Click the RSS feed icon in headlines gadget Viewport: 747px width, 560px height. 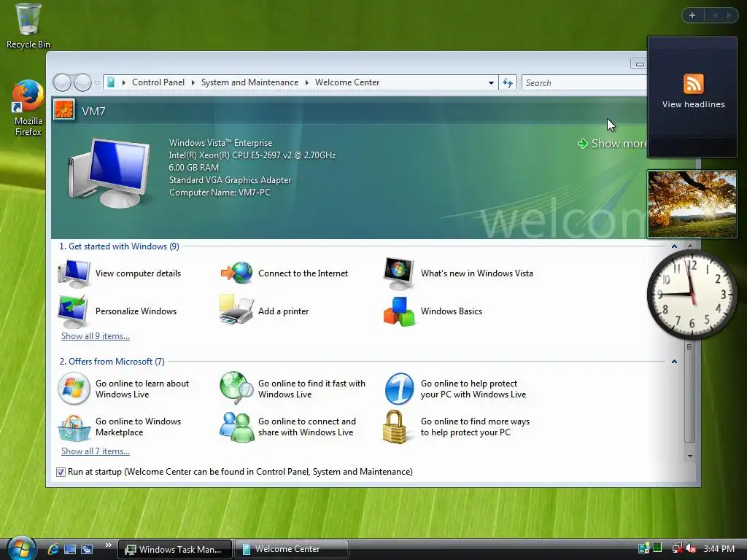click(x=693, y=84)
